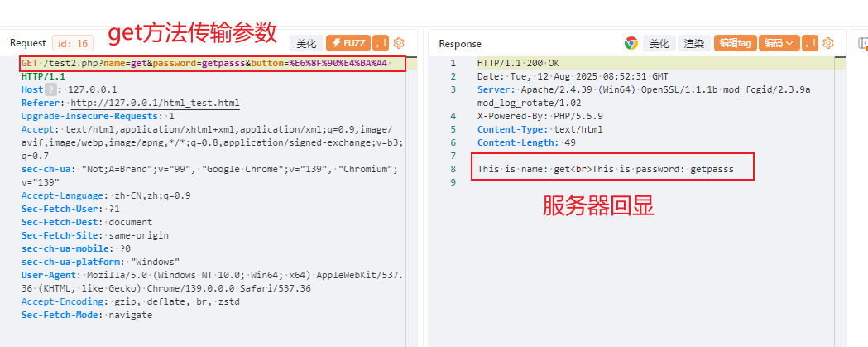Open the Request panel settings gear
This screenshot has width=868, height=347.
pyautogui.click(x=399, y=43)
